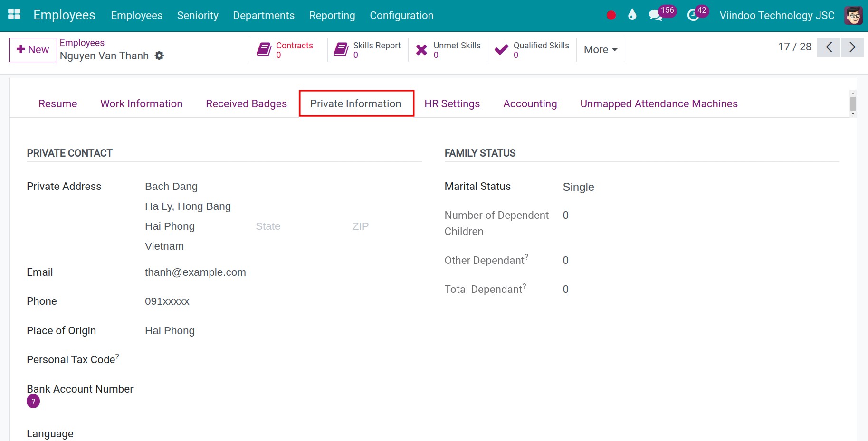Open the Qualified Skills smart button
Image resolution: width=868 pixels, height=441 pixels.
(x=532, y=50)
